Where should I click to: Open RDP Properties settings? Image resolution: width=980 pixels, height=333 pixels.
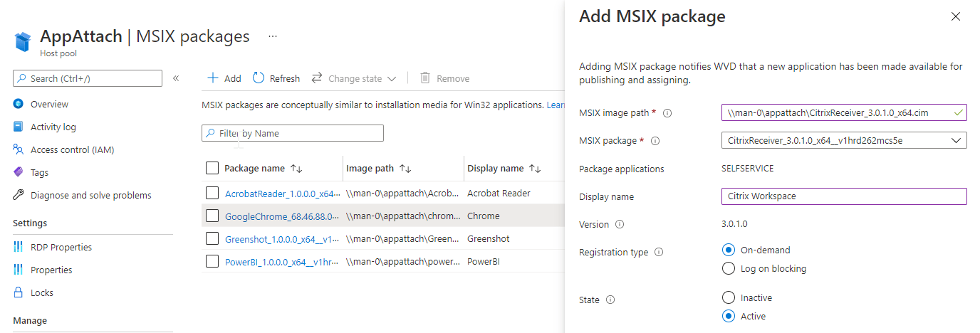point(61,247)
